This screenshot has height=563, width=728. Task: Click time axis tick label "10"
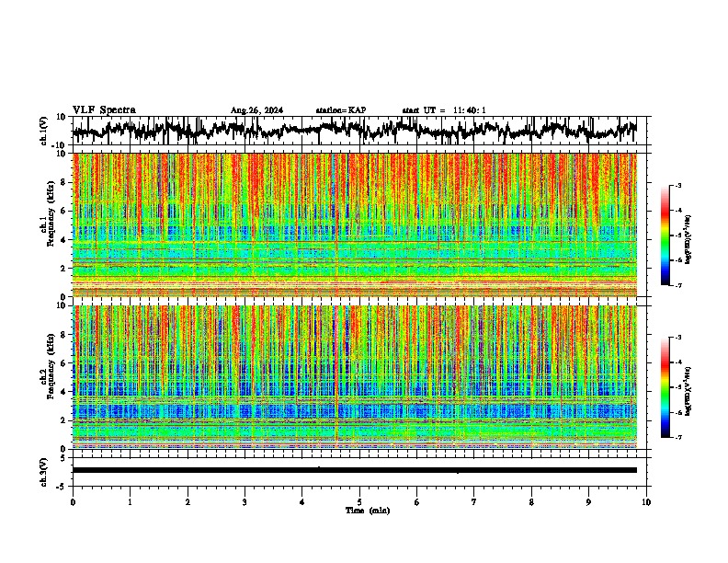(x=646, y=502)
